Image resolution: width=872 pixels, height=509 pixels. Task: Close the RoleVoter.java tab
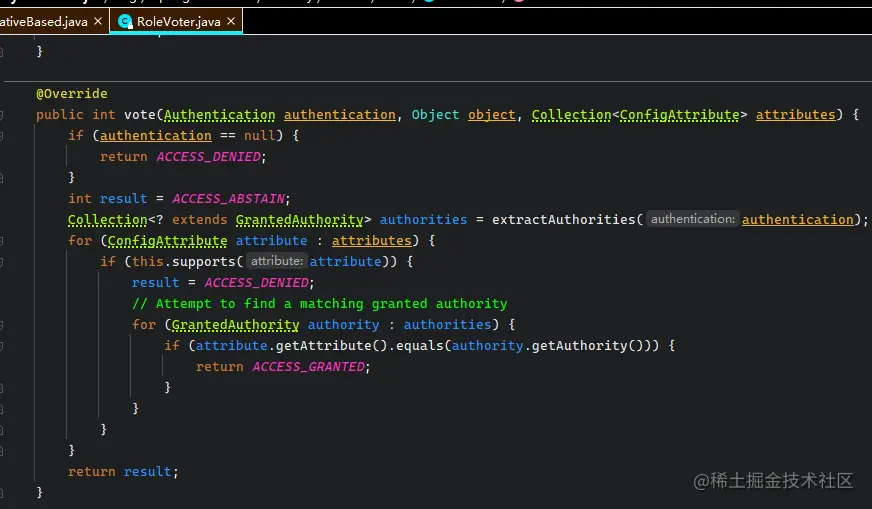coord(231,21)
